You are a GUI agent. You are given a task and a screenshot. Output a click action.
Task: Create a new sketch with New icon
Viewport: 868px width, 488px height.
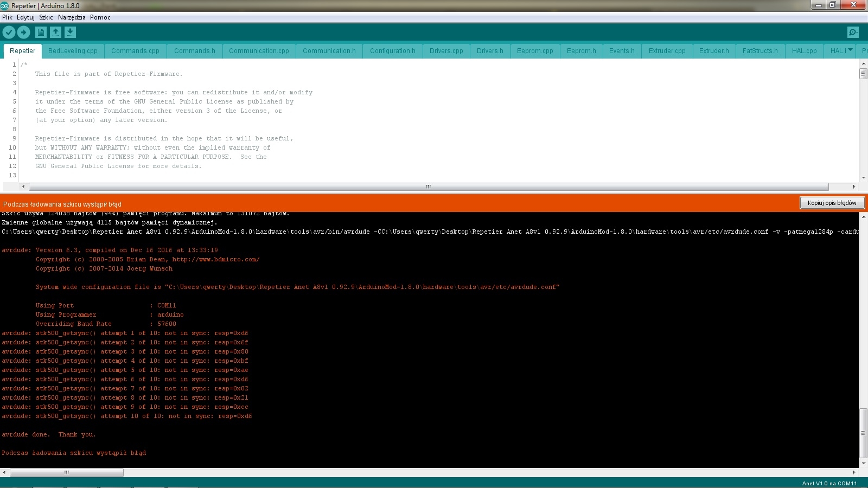(x=41, y=33)
